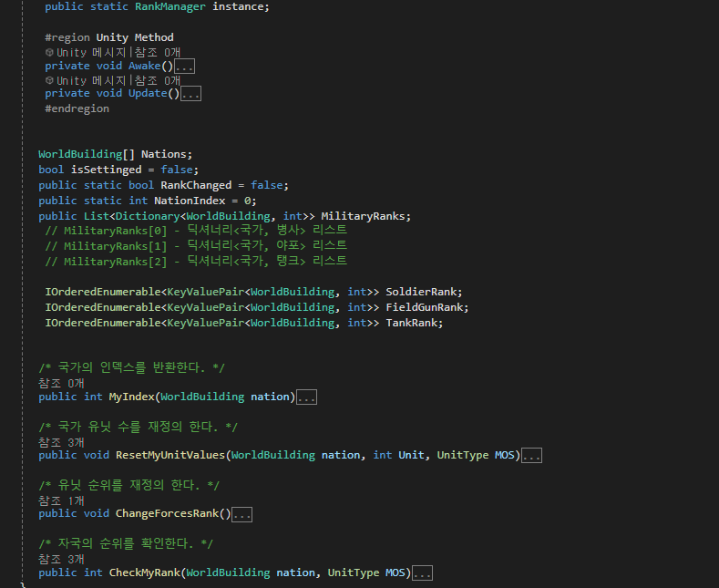
Task: Click the 'Nations' array field
Action: click(x=163, y=154)
